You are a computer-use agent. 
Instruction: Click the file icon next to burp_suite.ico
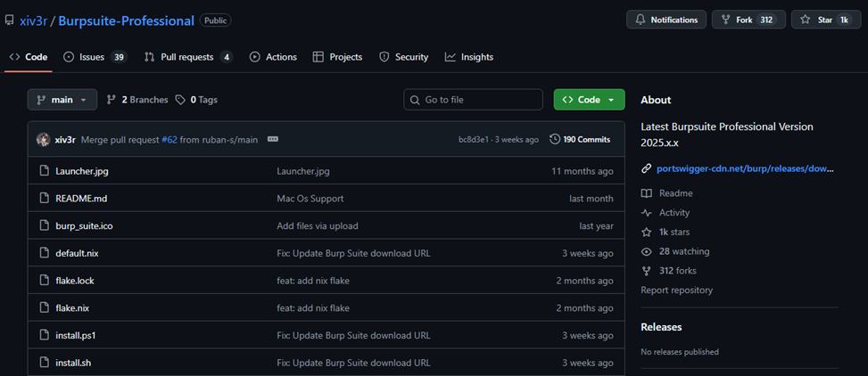click(x=45, y=225)
